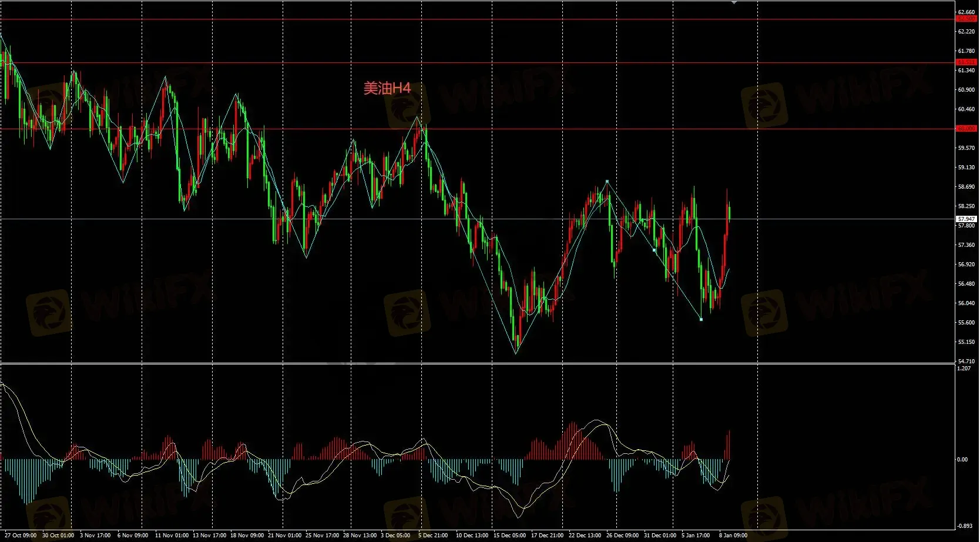Click the 18 Nov 09:00 time label
This screenshot has height=542, width=980.
(x=247, y=536)
